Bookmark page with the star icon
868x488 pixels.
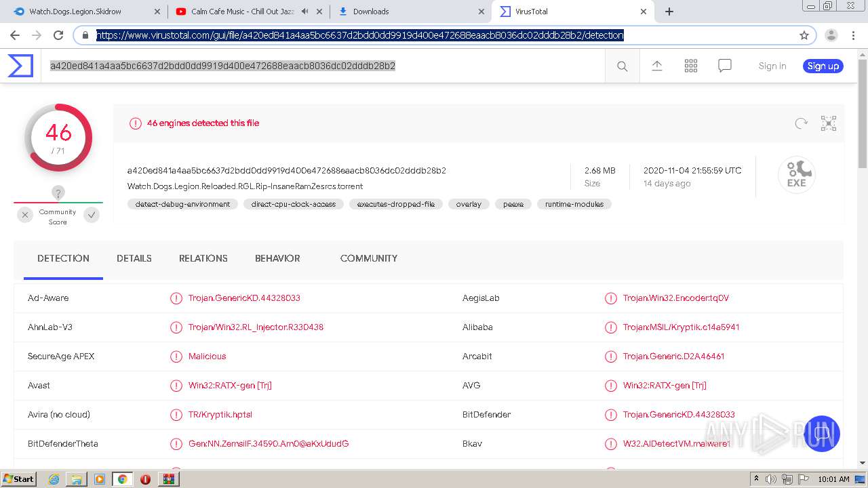point(804,35)
